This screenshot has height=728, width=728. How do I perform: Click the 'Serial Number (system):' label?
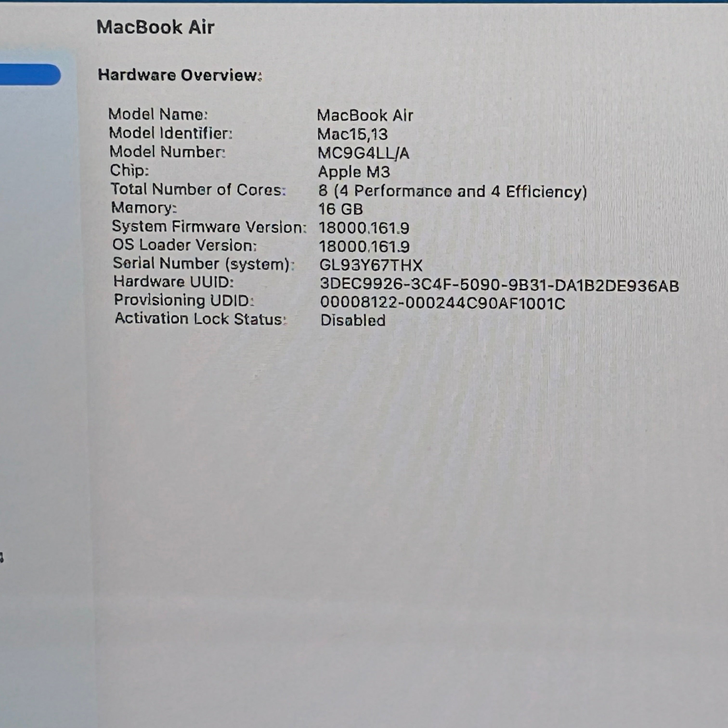point(203,264)
